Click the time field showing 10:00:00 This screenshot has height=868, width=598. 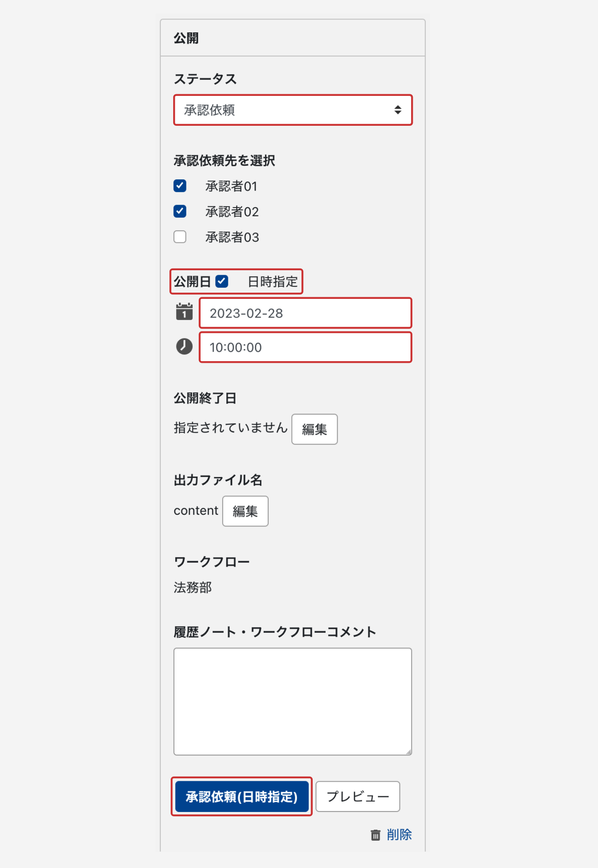pos(305,347)
